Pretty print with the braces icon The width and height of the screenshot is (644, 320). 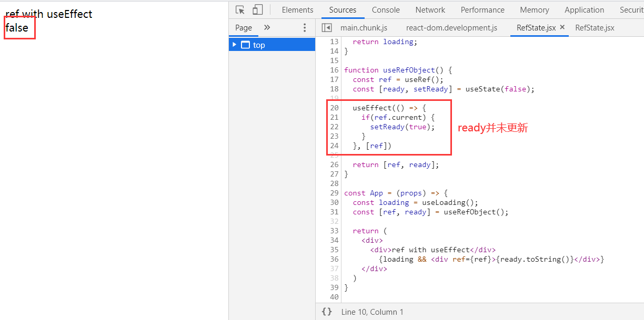click(x=327, y=312)
